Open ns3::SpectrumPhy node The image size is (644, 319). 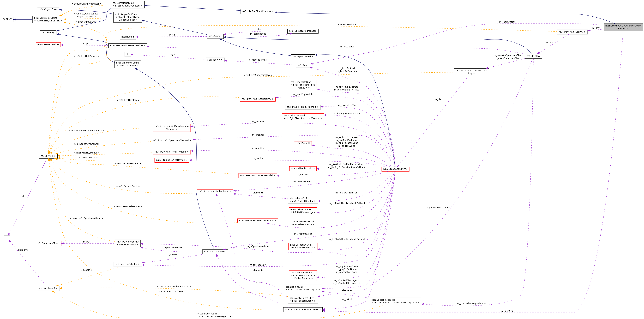pyautogui.click(x=302, y=57)
